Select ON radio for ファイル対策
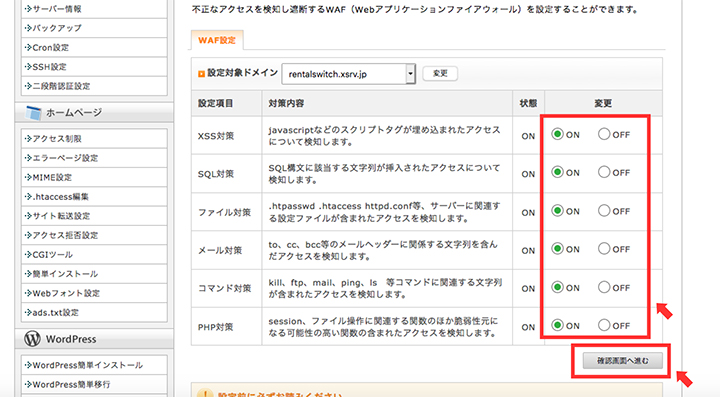The height and width of the screenshot is (397, 720). click(x=557, y=211)
